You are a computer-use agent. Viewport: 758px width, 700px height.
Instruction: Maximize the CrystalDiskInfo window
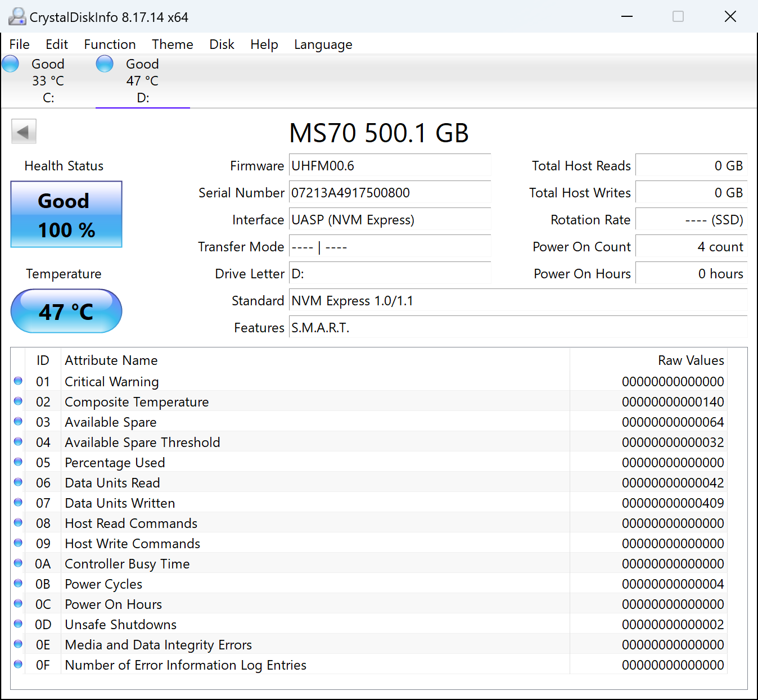pyautogui.click(x=678, y=17)
